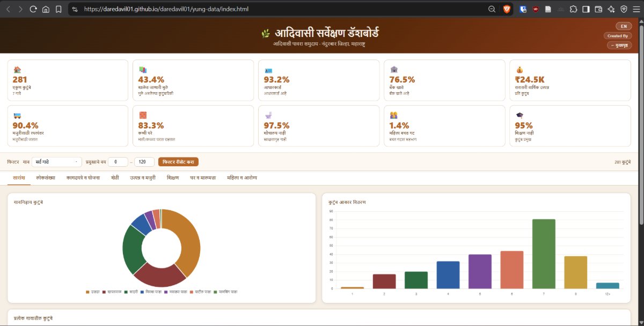Open the सर्व गावे village dropdown
Viewport: 644px width, 326px height.
pyautogui.click(x=57, y=162)
